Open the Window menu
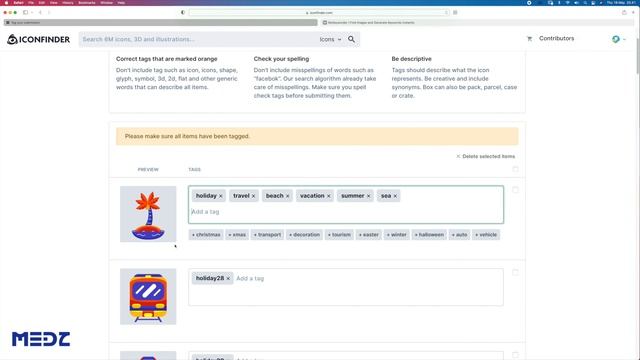The image size is (640, 360). pos(106,2)
